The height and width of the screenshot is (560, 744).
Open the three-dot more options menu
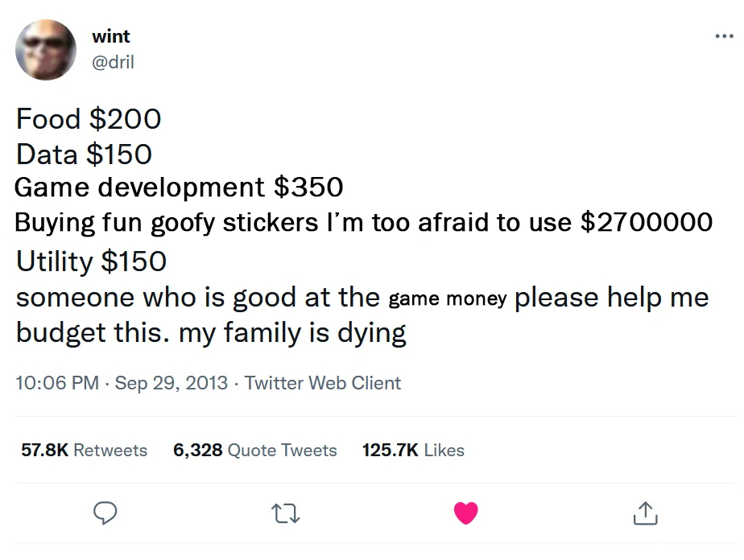coord(723,36)
